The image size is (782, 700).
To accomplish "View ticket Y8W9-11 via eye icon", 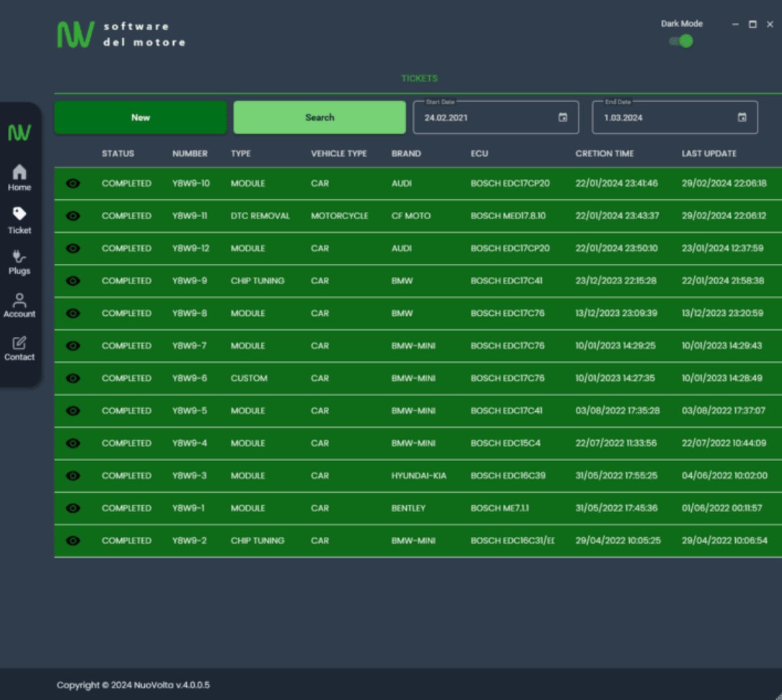I will click(73, 216).
